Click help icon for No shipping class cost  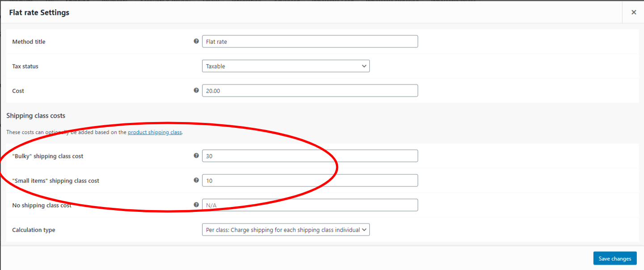pyautogui.click(x=196, y=205)
